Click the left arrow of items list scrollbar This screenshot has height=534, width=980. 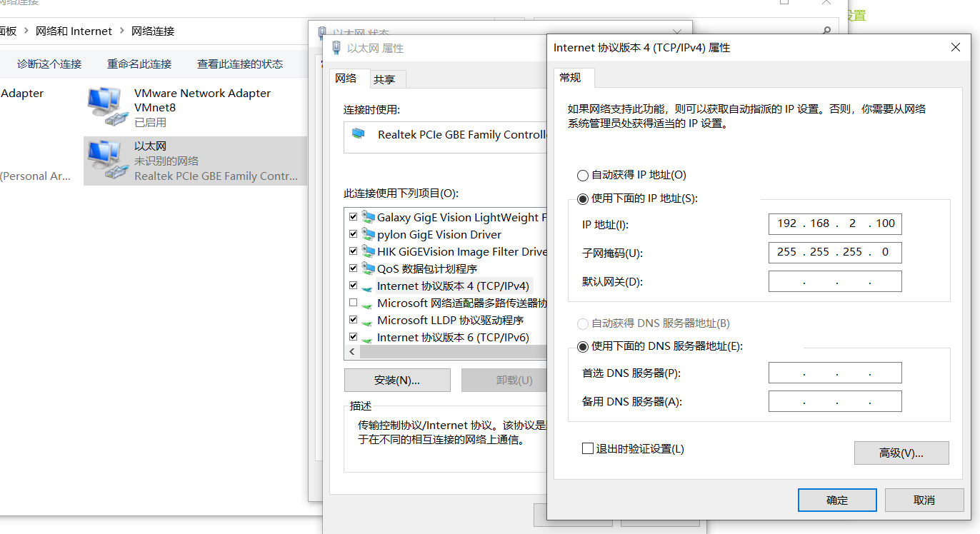coord(352,353)
